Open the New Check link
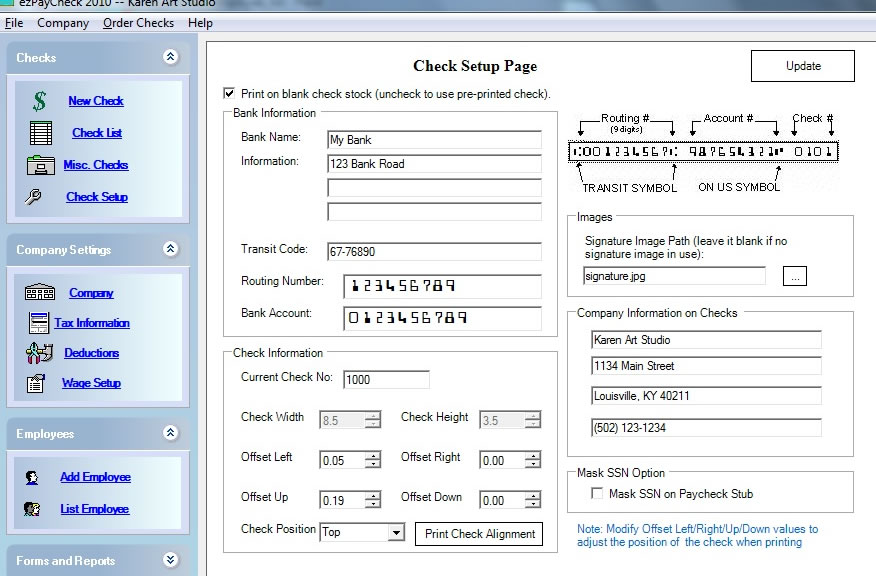 coord(96,101)
